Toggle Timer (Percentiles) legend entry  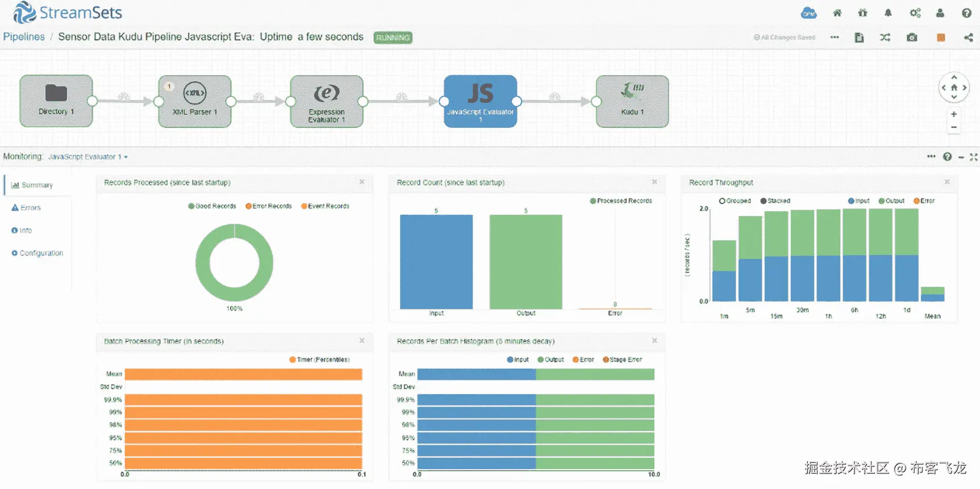point(319,360)
